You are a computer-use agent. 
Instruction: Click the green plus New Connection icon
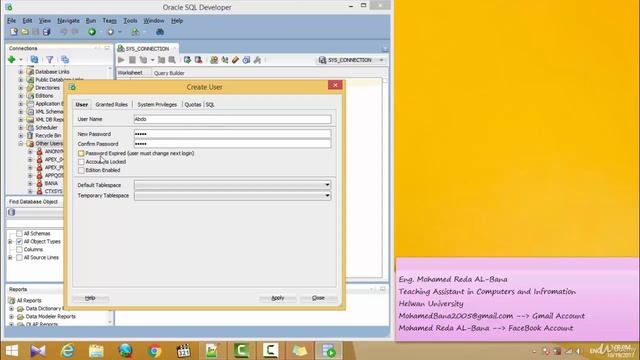coord(11,60)
